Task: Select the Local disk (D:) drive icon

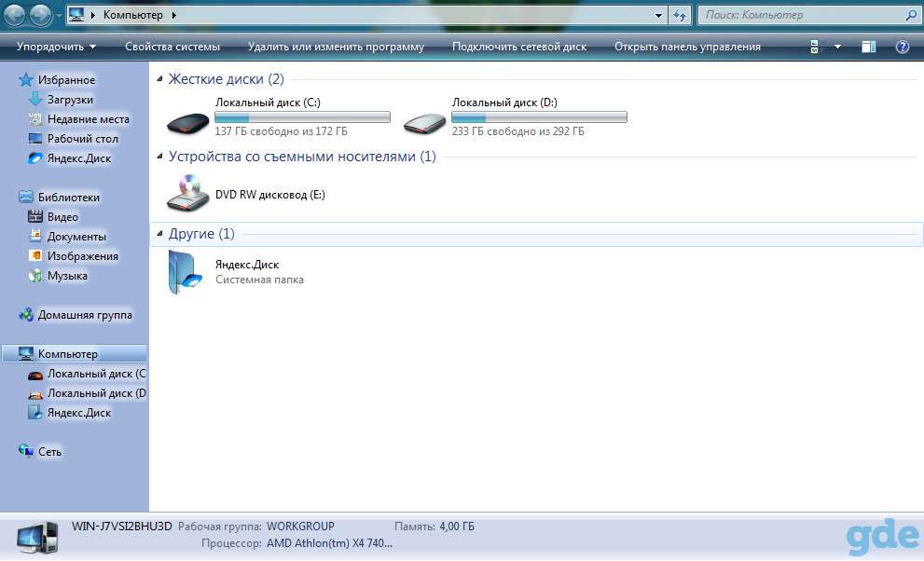Action: coord(424,123)
